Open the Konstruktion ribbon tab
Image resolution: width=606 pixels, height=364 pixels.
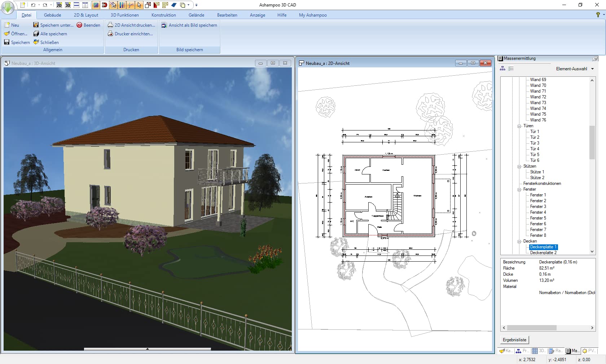(163, 15)
